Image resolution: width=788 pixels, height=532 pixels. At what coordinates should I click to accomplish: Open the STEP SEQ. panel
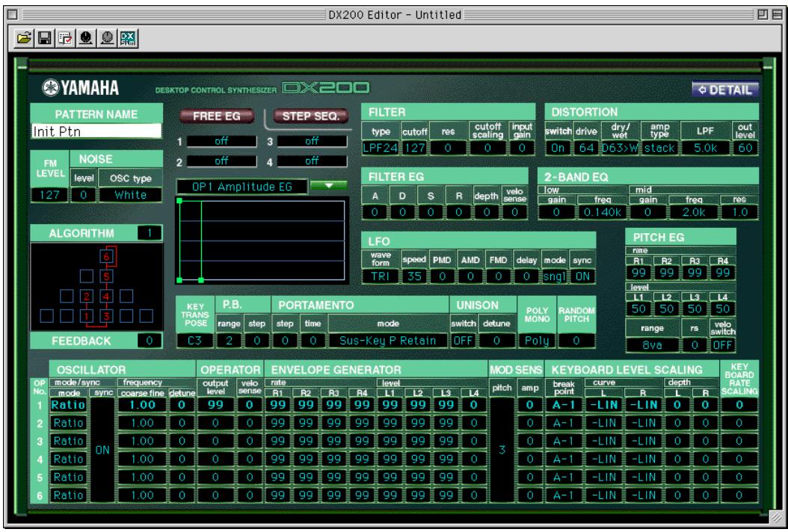pos(310,117)
